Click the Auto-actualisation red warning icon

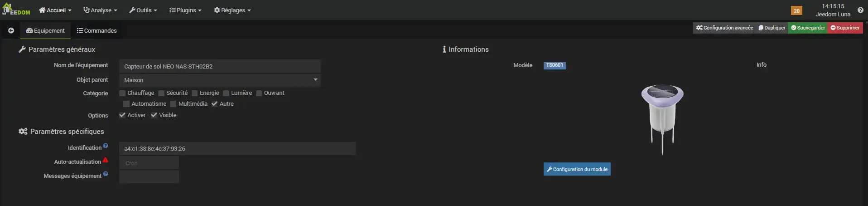coord(105,160)
